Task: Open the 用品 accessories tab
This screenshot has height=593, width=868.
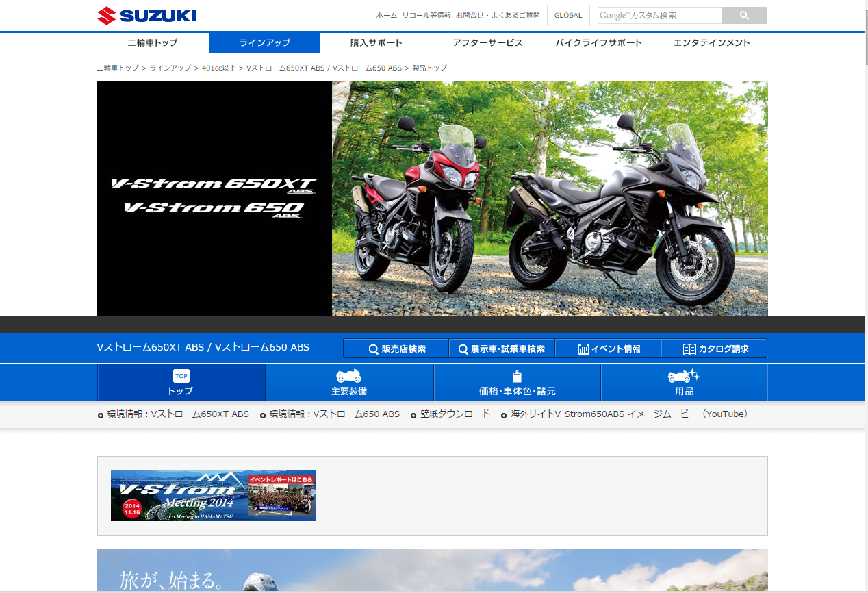Action: (x=685, y=382)
